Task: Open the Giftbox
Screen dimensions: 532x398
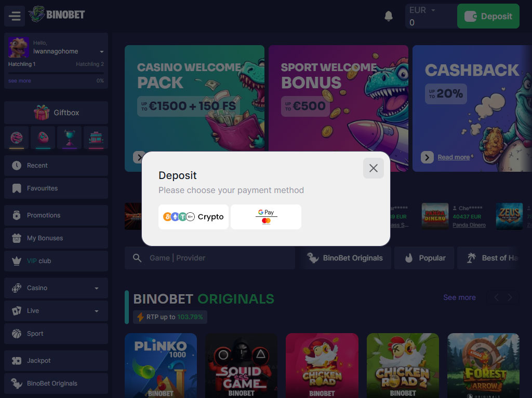Action: pos(56,113)
